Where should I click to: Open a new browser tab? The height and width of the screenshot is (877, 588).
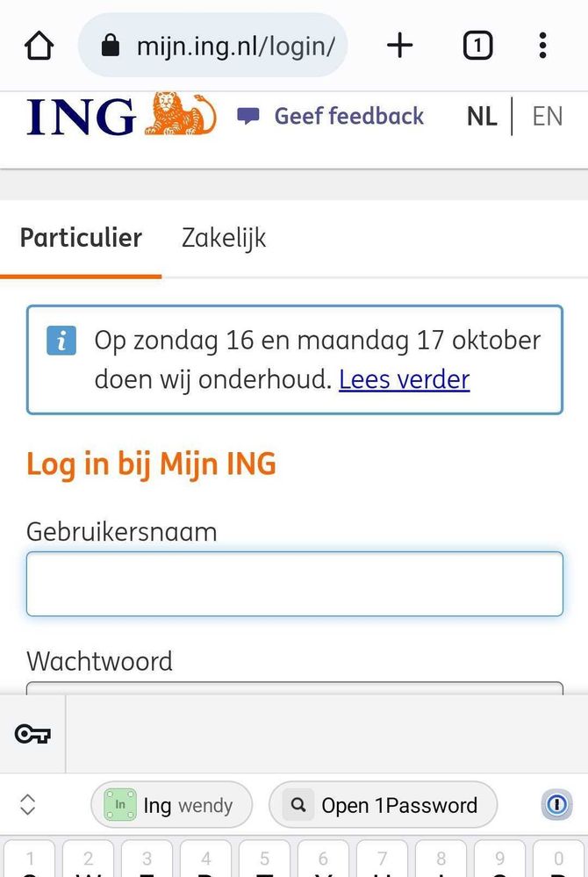pyautogui.click(x=399, y=46)
